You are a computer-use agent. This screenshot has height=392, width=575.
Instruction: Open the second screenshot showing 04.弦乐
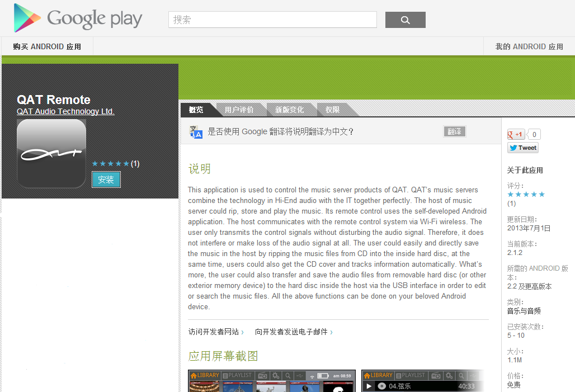(422, 381)
